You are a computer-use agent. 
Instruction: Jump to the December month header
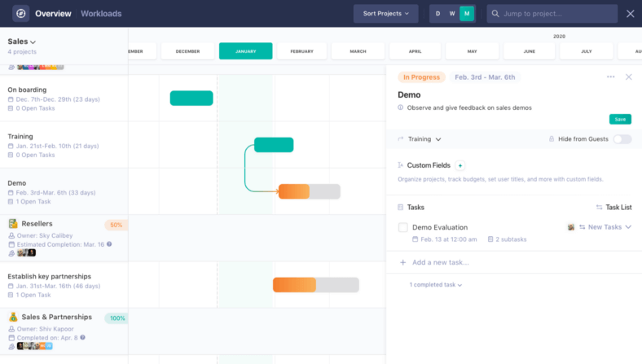pos(187,51)
